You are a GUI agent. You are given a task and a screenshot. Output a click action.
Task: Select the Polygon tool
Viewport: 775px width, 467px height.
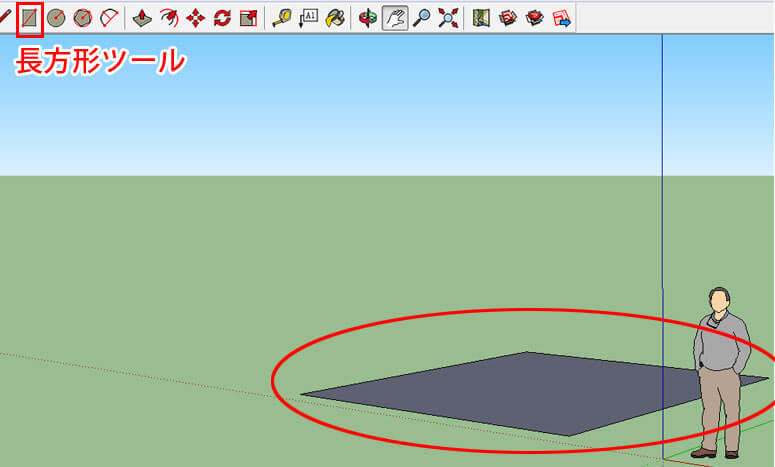point(83,19)
